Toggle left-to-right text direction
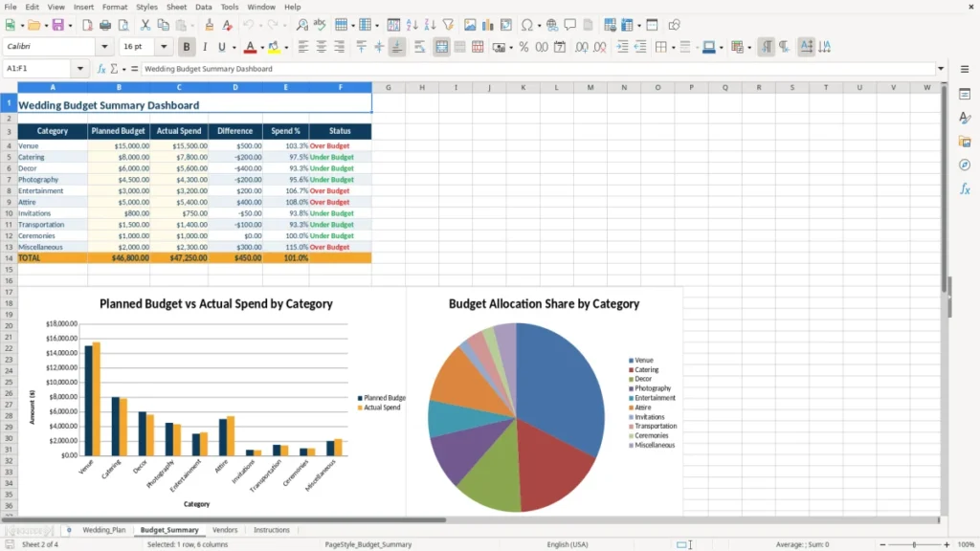The image size is (980, 551). click(767, 47)
